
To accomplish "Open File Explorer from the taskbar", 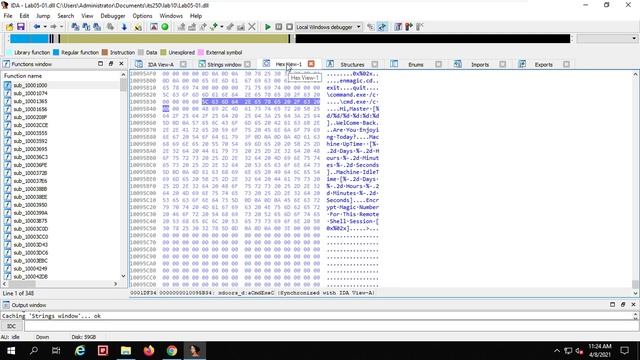I will [x=126, y=351].
